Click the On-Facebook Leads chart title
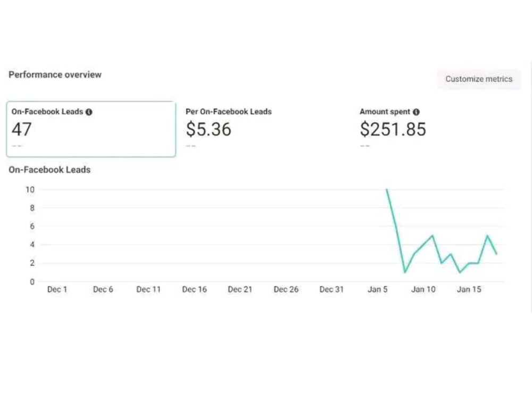This screenshot has width=532, height=399. tap(49, 170)
